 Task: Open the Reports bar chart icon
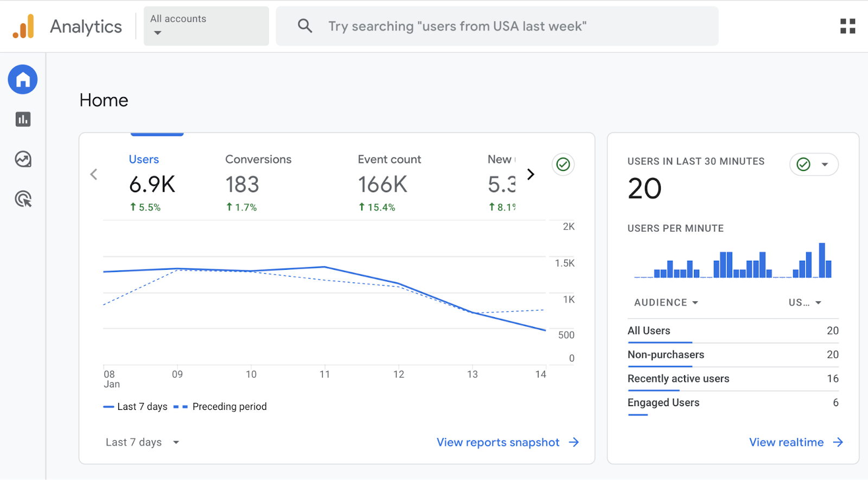tap(23, 119)
